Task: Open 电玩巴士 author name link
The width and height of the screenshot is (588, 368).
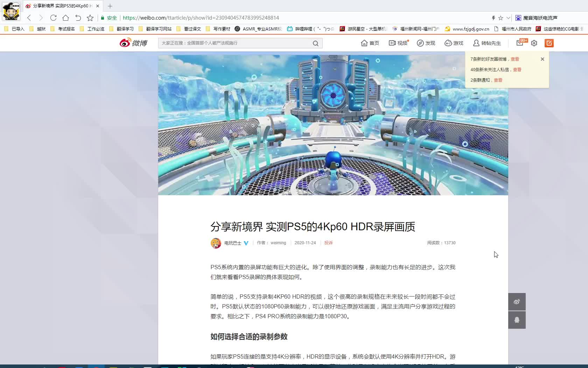Action: coord(233,243)
